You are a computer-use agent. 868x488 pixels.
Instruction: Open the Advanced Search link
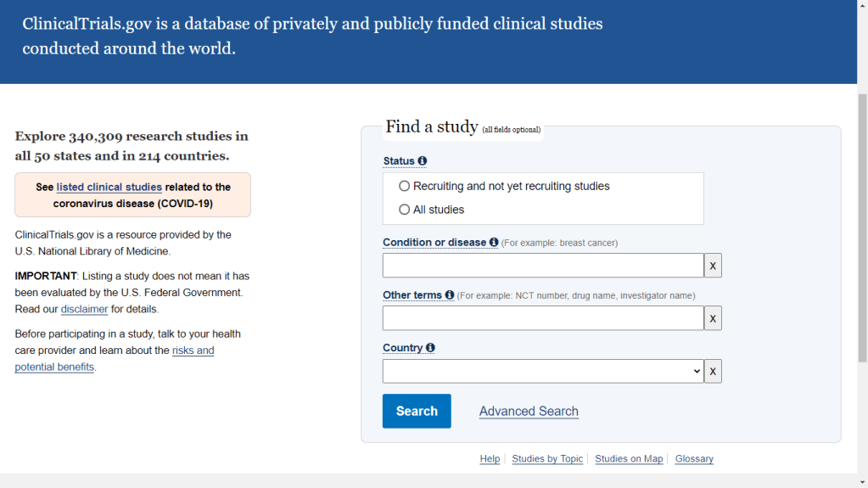529,412
